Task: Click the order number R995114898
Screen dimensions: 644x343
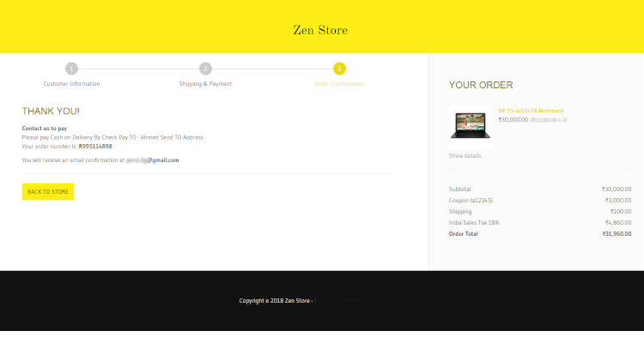Action: coord(95,147)
